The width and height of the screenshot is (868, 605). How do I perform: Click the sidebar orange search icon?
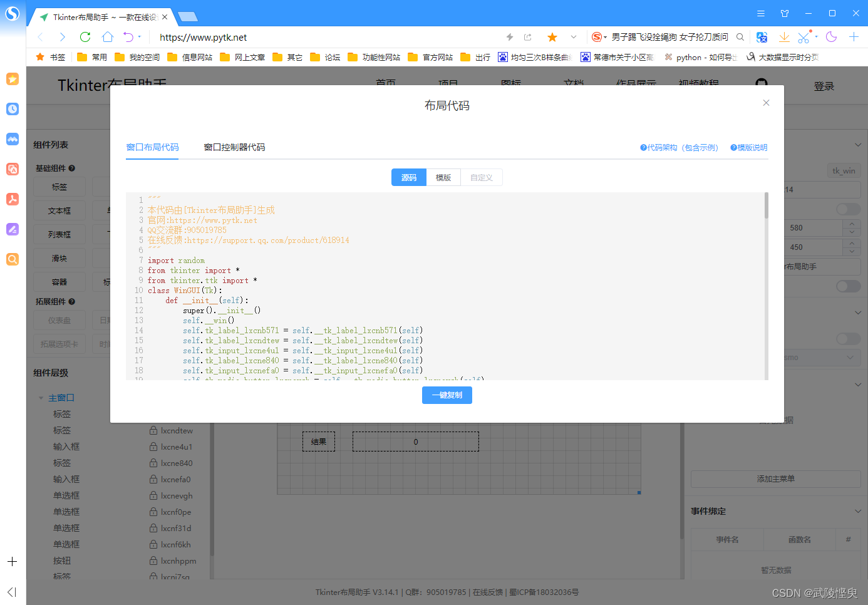(x=13, y=259)
